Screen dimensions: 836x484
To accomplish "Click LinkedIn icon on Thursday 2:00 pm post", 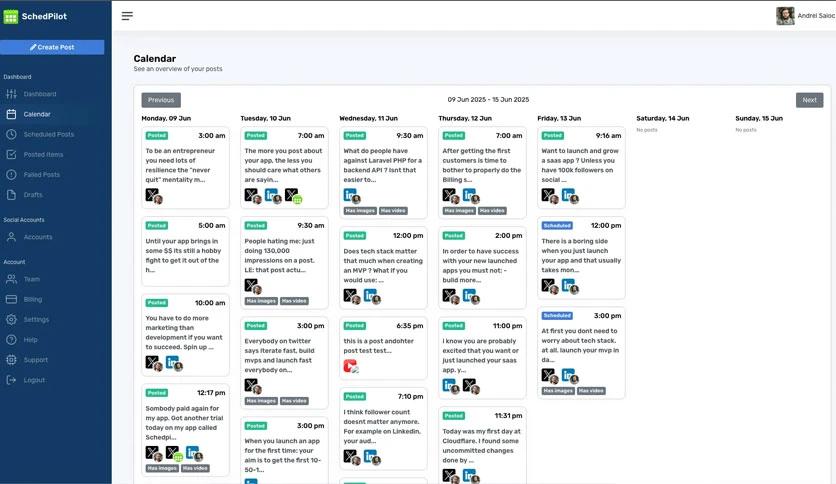I will 471,296.
